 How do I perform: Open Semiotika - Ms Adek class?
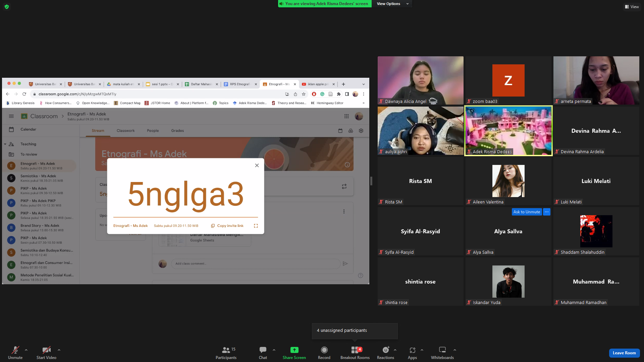pos(40,178)
